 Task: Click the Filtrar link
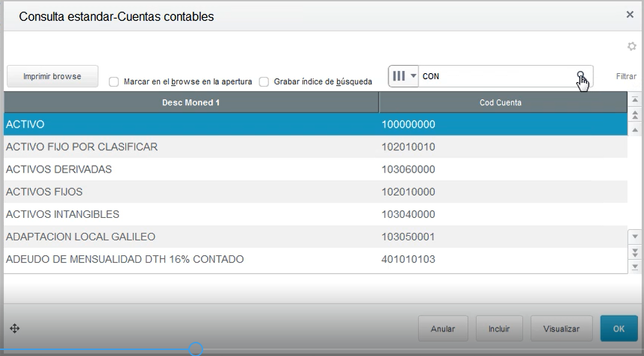click(626, 76)
